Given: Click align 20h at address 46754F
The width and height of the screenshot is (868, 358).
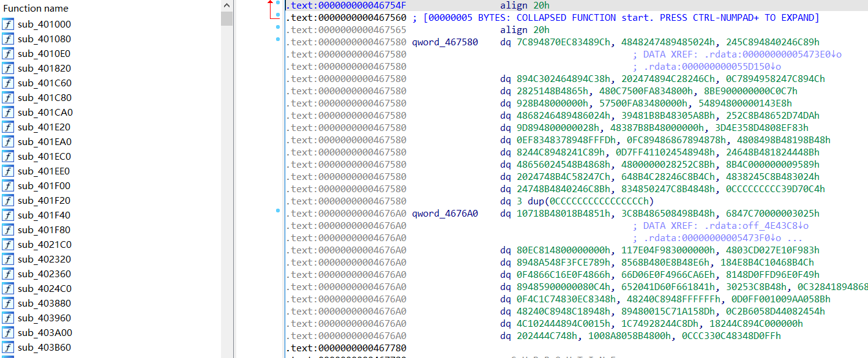Looking at the screenshot, I should click(x=525, y=6).
